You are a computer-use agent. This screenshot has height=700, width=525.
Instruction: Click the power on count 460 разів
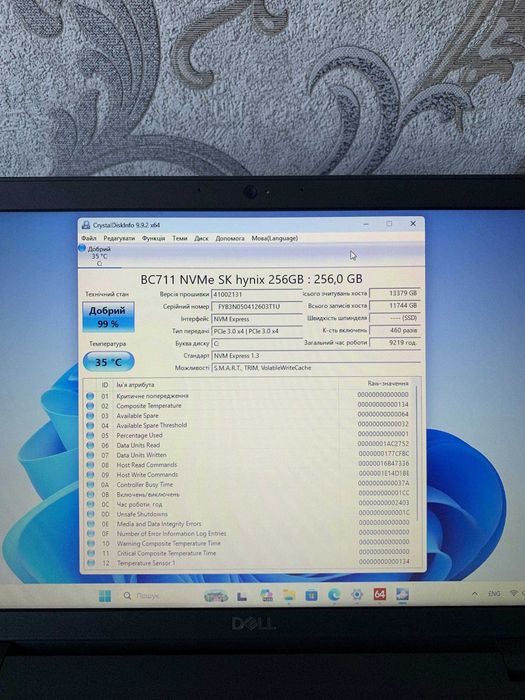coord(395,330)
